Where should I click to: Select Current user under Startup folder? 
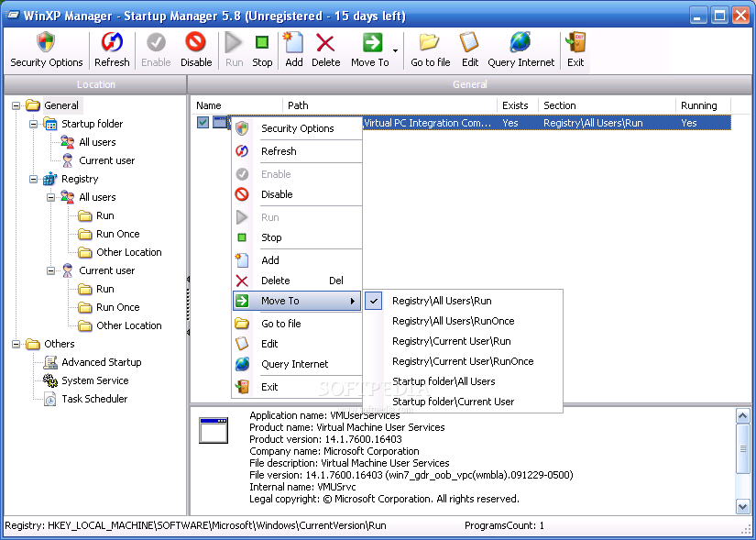(106, 160)
